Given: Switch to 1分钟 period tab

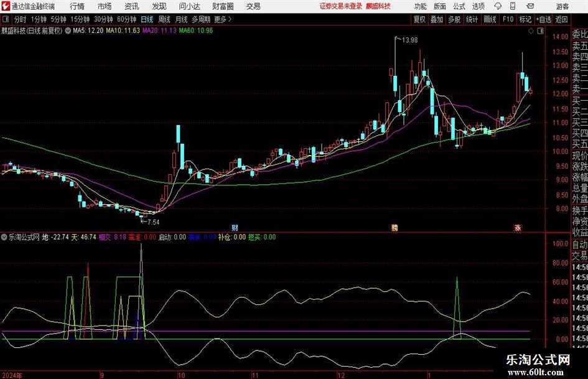Looking at the screenshot, I should (39, 19).
